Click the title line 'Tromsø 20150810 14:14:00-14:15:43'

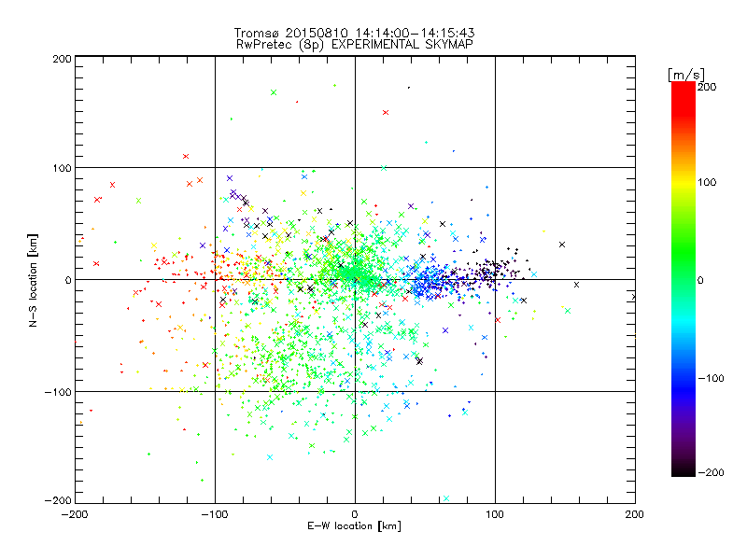pyautogui.click(x=354, y=33)
